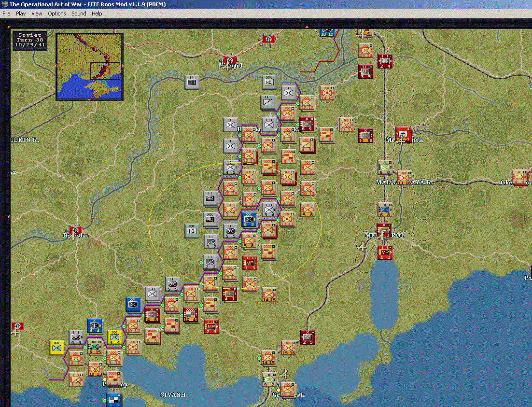The width and height of the screenshot is (532, 407).
Task: Select the grey artillery counter 2-2
Action: 210,262
